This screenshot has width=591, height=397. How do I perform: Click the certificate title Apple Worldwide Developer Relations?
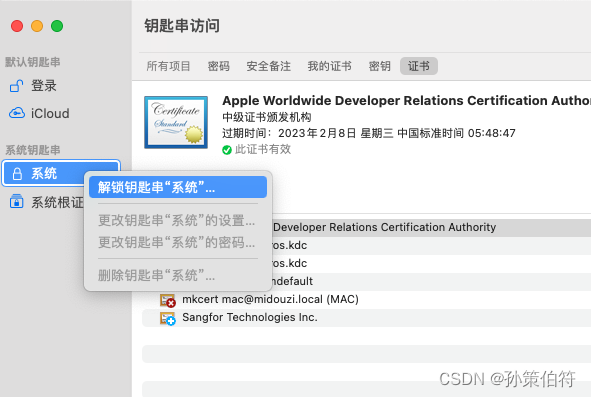[x=406, y=101]
